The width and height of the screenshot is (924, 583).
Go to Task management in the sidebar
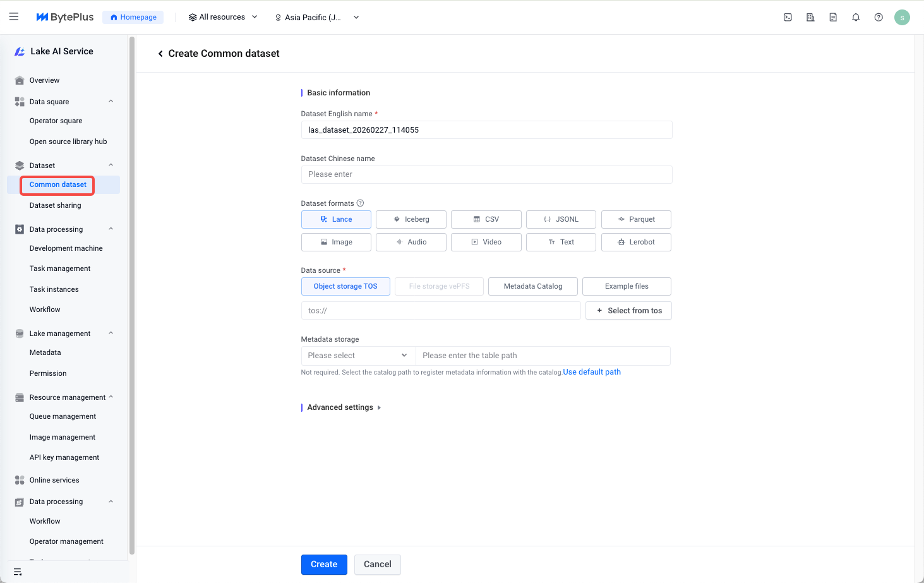(60, 268)
